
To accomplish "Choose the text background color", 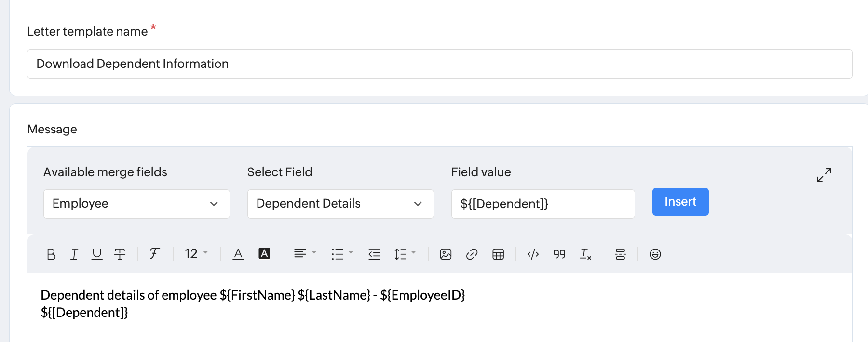I will 264,254.
